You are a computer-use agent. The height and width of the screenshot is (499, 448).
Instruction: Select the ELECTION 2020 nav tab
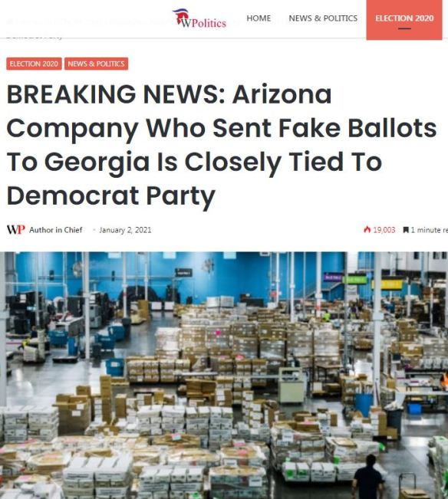click(404, 20)
